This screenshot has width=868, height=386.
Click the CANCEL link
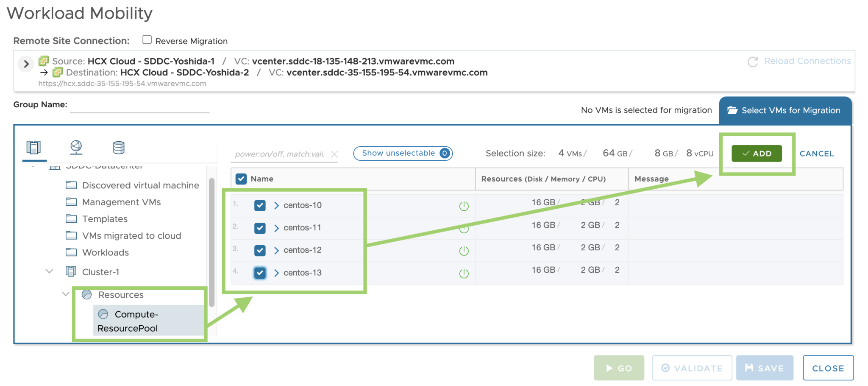[x=816, y=154]
